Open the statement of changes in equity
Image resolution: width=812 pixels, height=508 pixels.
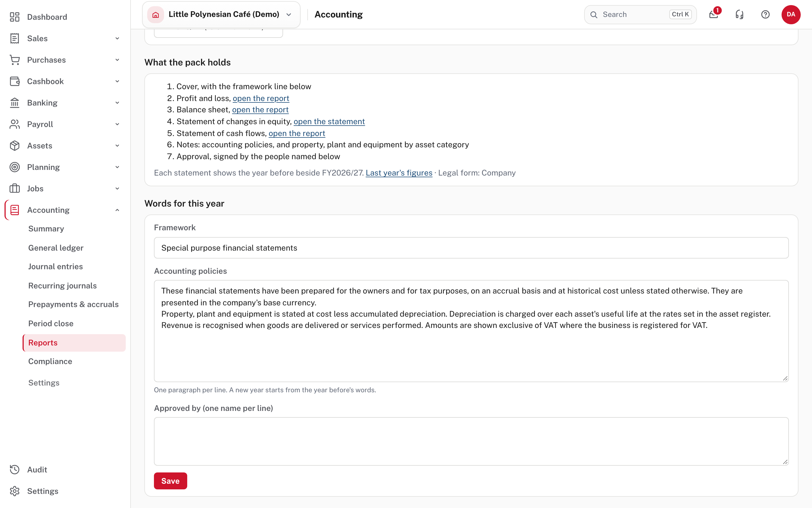coord(329,122)
